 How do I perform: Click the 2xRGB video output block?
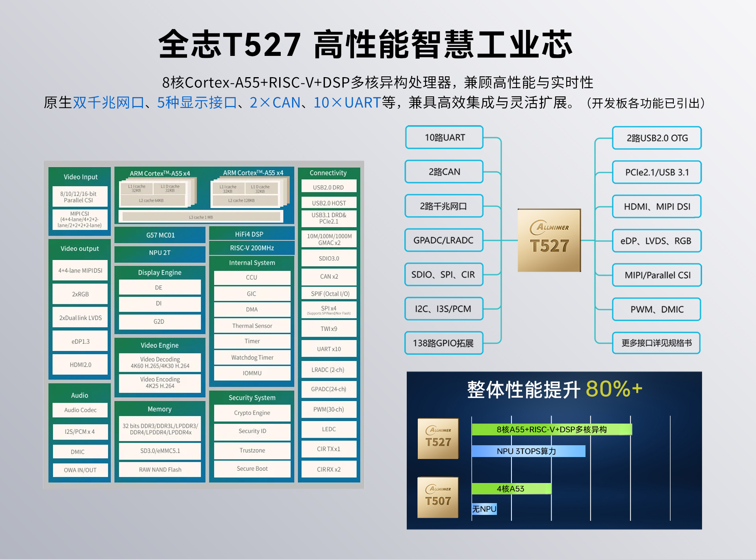coord(80,294)
